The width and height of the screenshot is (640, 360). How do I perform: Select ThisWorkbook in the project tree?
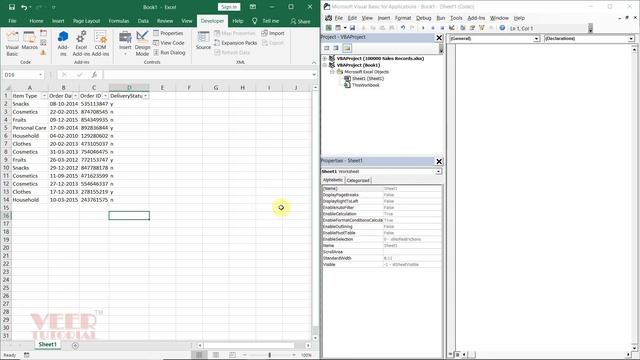coord(365,85)
